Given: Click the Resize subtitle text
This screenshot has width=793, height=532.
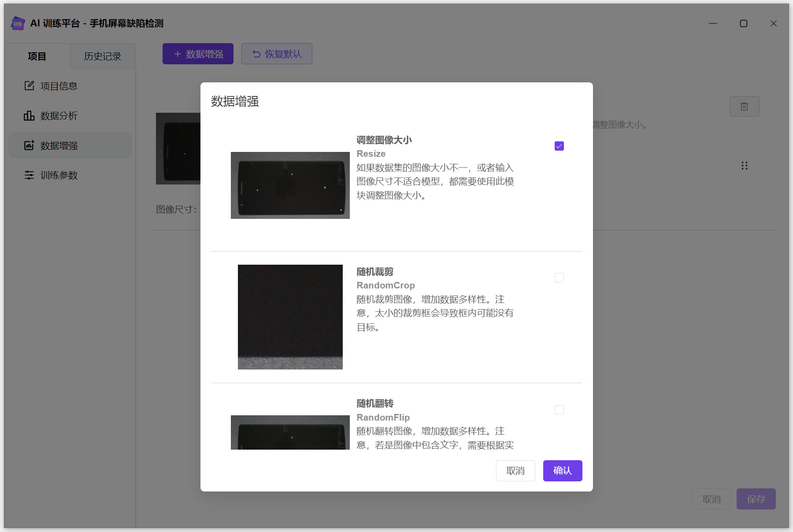Looking at the screenshot, I should (371, 154).
